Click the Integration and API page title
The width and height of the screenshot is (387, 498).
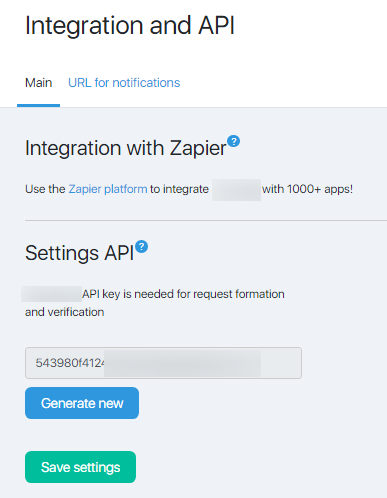pyautogui.click(x=130, y=25)
